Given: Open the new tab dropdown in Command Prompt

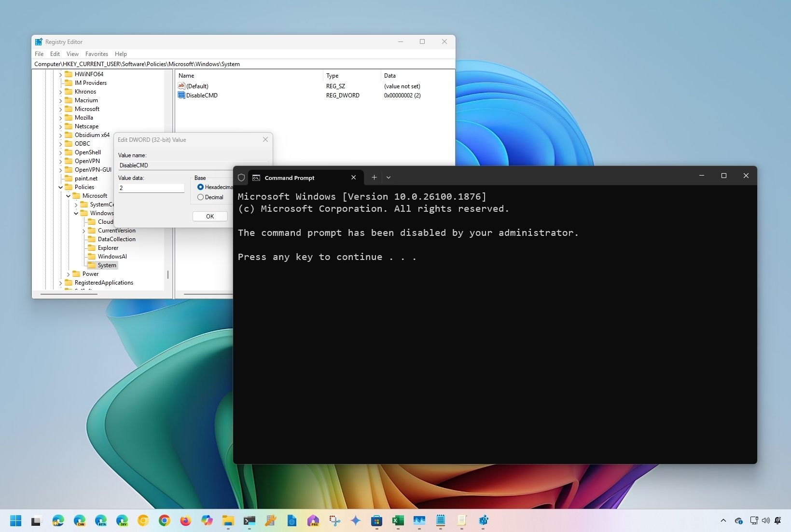Looking at the screenshot, I should 388,177.
